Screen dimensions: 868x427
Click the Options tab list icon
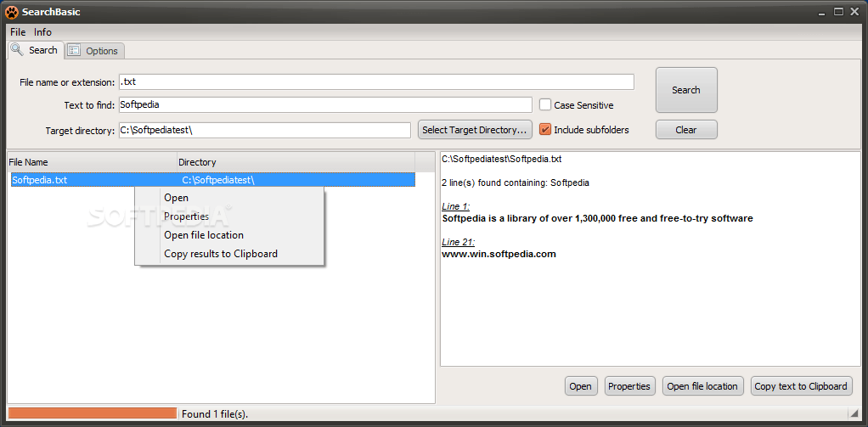(74, 50)
